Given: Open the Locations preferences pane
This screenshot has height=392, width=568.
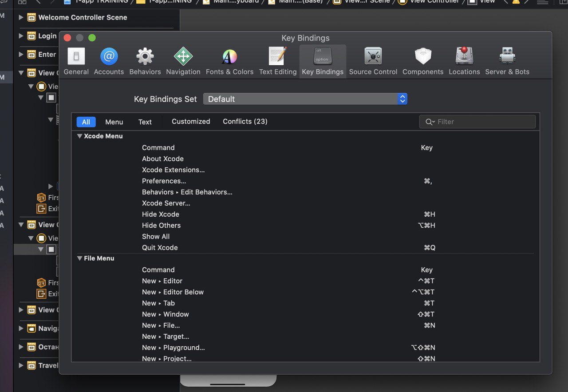Looking at the screenshot, I should (464, 61).
